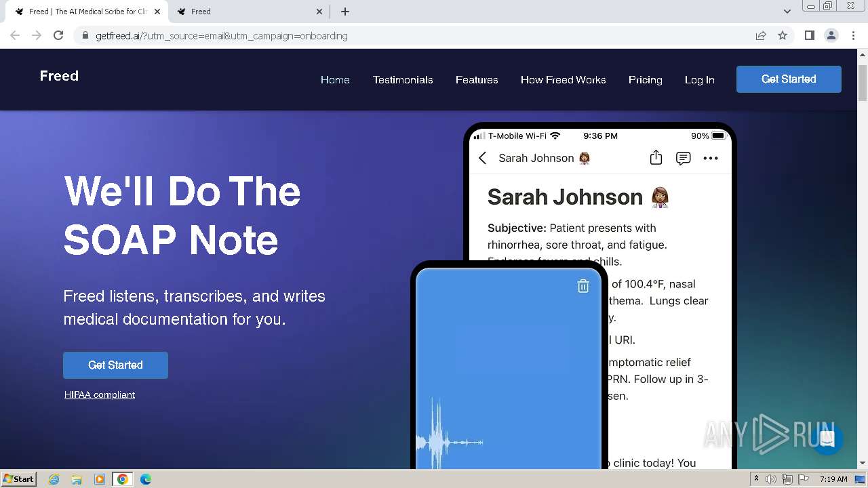The image size is (868, 488).
Task: Open the chat widget bubble
Action: tap(826, 438)
